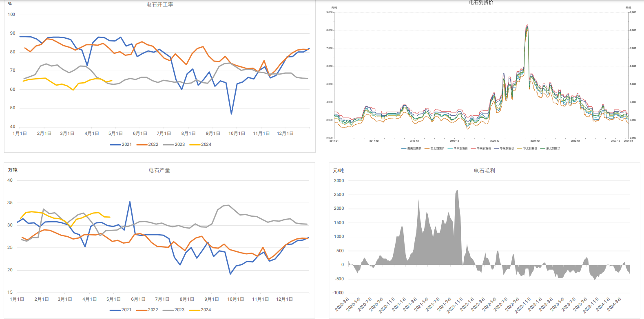This screenshot has height=319, width=644.
Task: Click the 电石开工率 chart title
Action: point(160,4)
